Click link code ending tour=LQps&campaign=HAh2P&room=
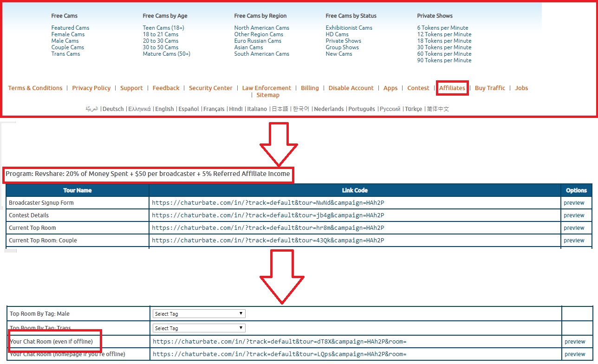The height and width of the screenshot is (364, 598). click(279, 354)
